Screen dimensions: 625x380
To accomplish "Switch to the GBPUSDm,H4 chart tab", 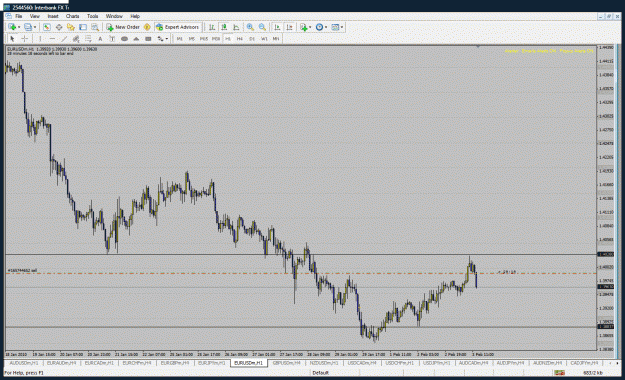I will [286, 363].
